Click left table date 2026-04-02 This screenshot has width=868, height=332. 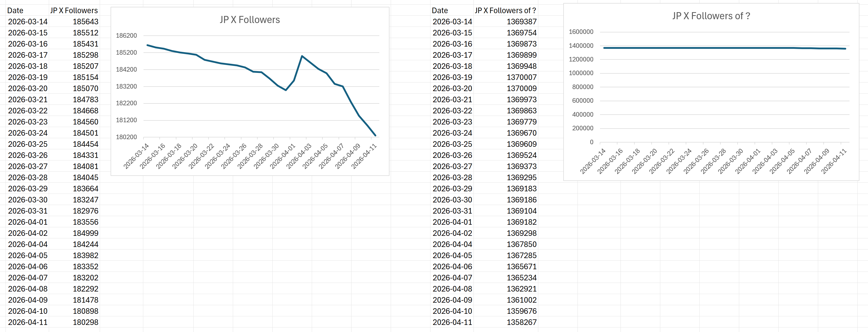[x=28, y=233]
